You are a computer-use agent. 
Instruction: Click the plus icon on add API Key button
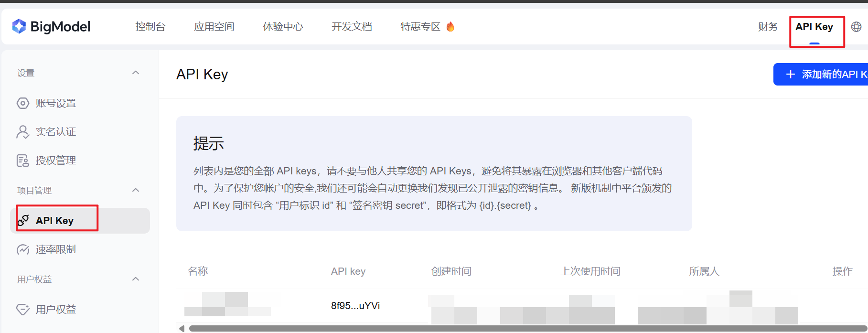pos(791,74)
